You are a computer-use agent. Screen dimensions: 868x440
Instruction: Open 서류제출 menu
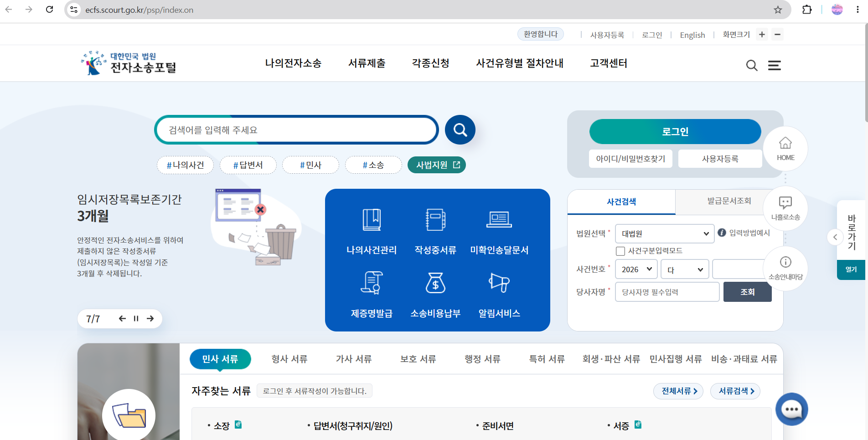[367, 63]
